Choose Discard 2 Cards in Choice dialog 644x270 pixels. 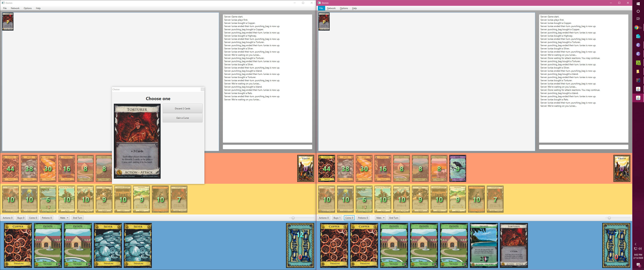tap(183, 108)
